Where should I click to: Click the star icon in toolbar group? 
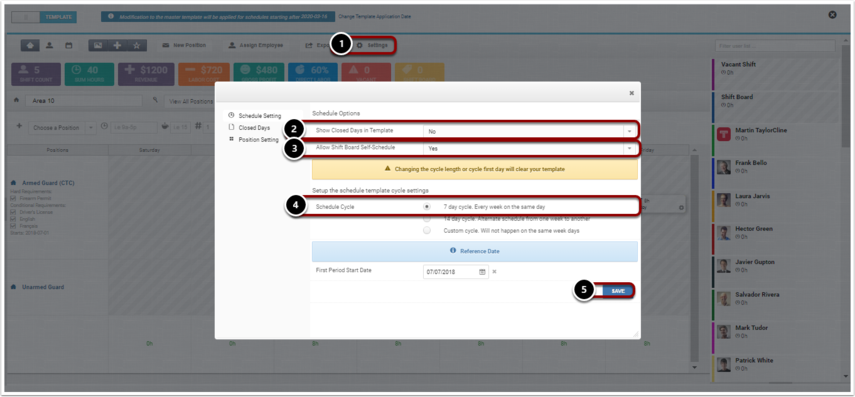pos(136,45)
